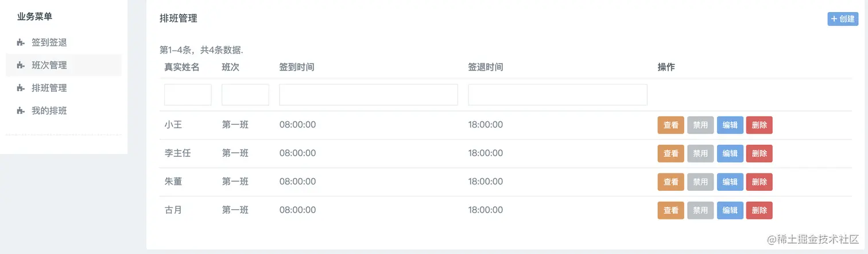Screen dimensions: 868x254
Task: Open the 班次管理 menu item
Action: click(x=64, y=65)
